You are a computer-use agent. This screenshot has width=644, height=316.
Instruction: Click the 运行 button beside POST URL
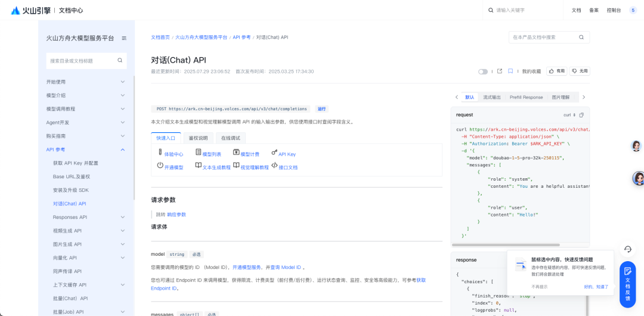pyautogui.click(x=321, y=109)
